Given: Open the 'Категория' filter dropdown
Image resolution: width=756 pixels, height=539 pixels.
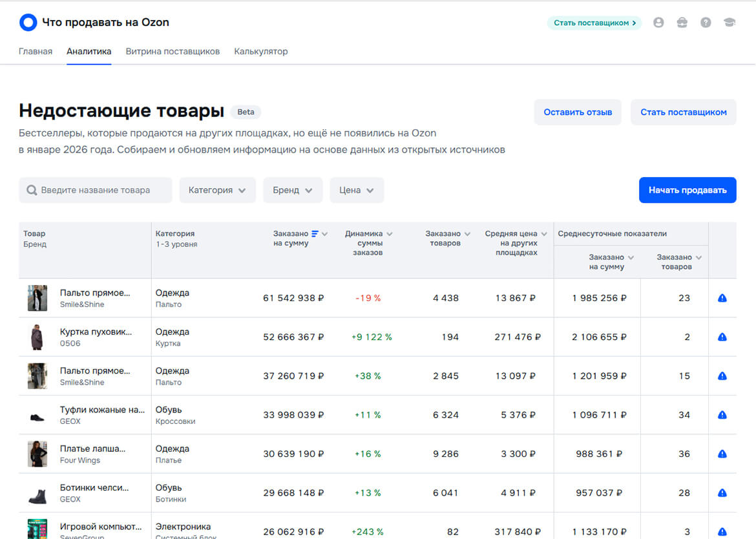Looking at the screenshot, I should (217, 189).
